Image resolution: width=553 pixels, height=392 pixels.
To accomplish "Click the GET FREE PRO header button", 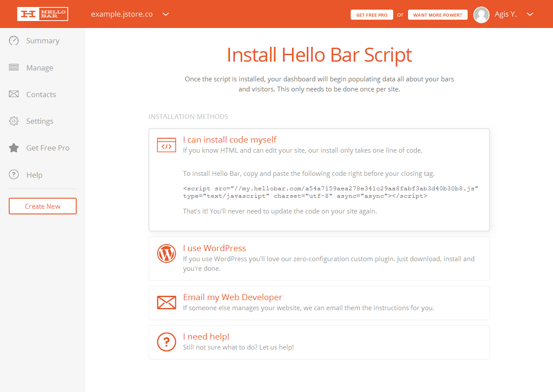I will (x=372, y=15).
